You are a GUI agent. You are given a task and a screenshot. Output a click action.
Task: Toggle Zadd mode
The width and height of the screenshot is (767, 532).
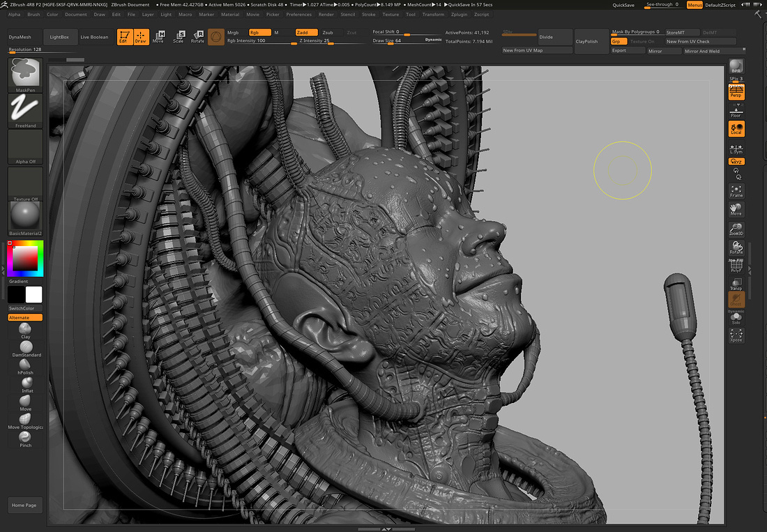coord(307,33)
